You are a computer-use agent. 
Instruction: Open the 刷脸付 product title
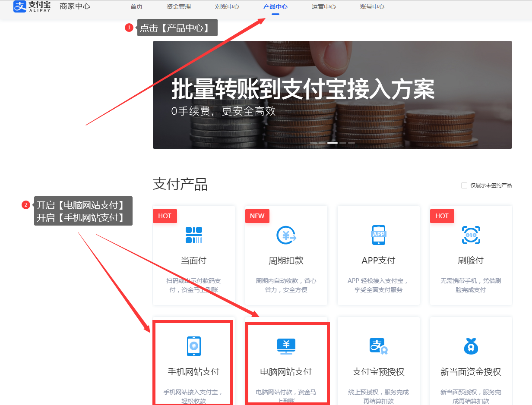pyautogui.click(x=471, y=261)
